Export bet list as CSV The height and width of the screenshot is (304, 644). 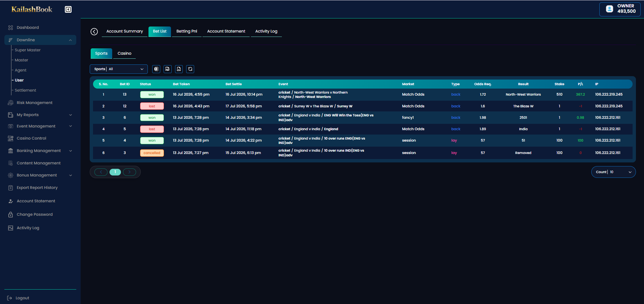pos(179,69)
